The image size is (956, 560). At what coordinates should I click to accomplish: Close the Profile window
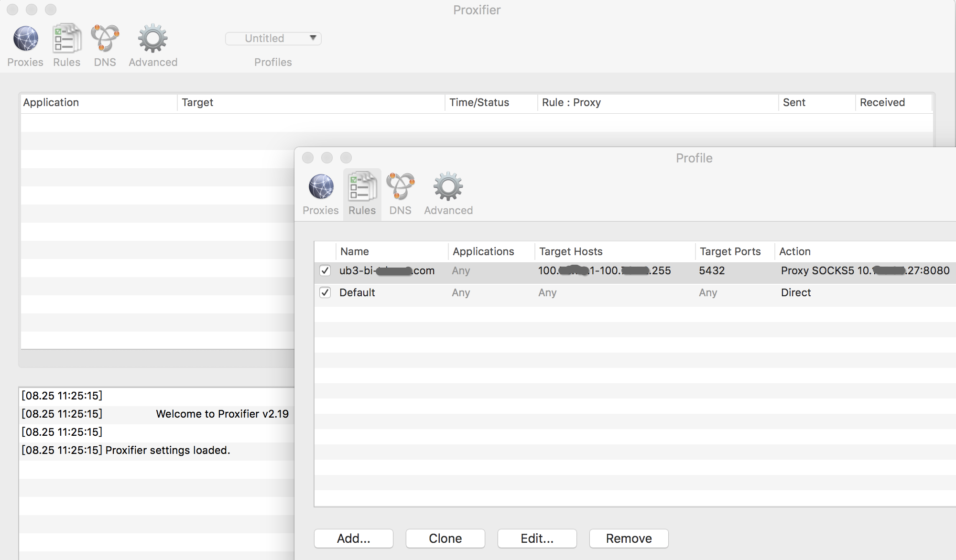click(308, 158)
